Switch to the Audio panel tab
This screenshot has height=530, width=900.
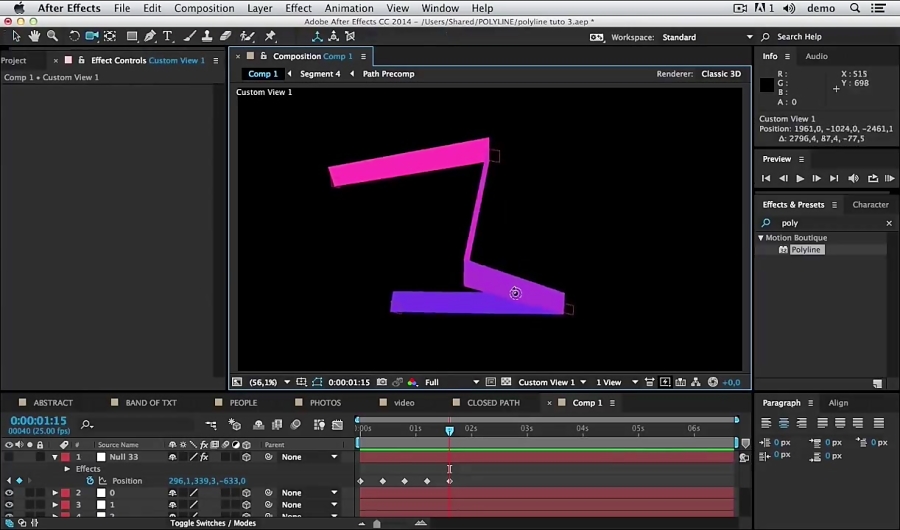tap(816, 56)
